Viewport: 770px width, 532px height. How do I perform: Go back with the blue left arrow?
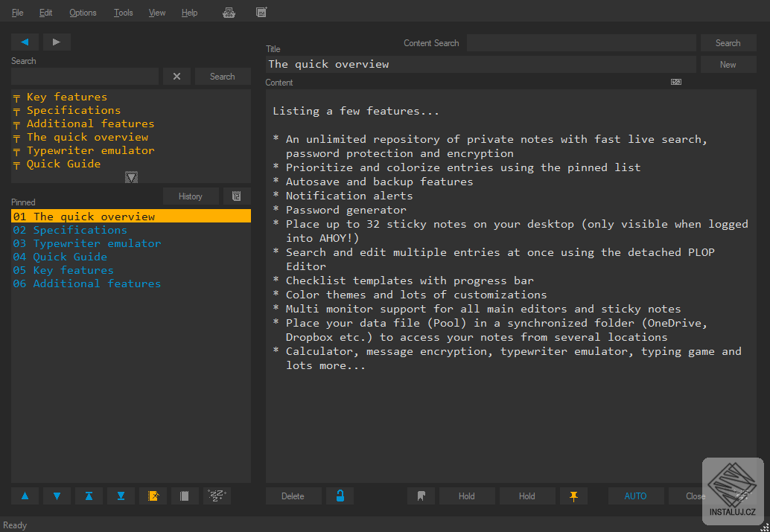pos(25,42)
